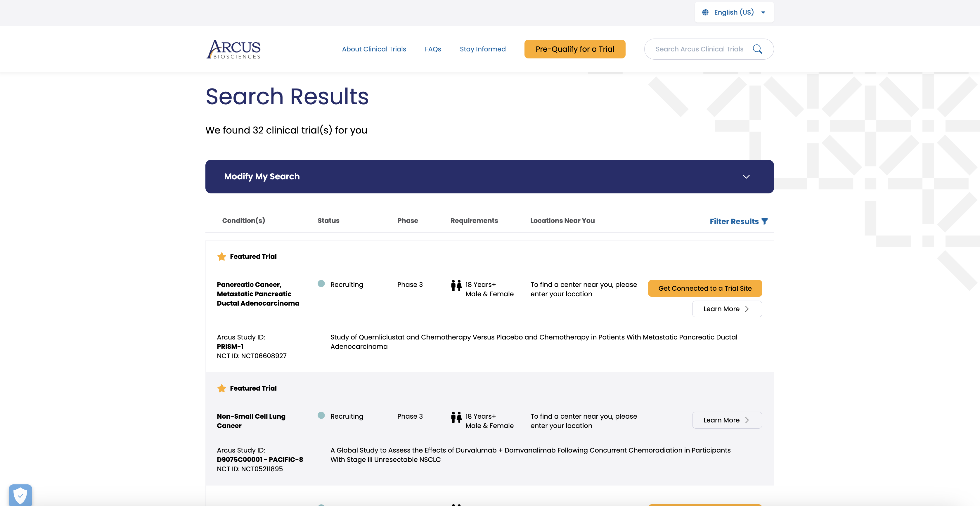Click the NCT ID: NCT06608927 text
Screen dimensions: 980x506
click(x=252, y=356)
